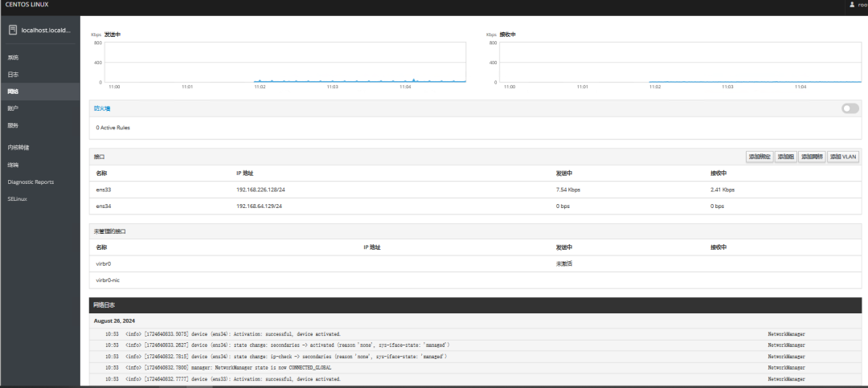Open the log entry ens33 Activation successful
The width and height of the screenshot is (868, 388).
coord(476,379)
